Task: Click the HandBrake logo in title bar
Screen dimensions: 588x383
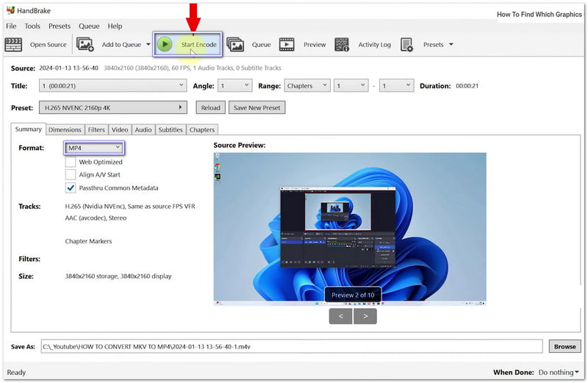Action: point(10,10)
